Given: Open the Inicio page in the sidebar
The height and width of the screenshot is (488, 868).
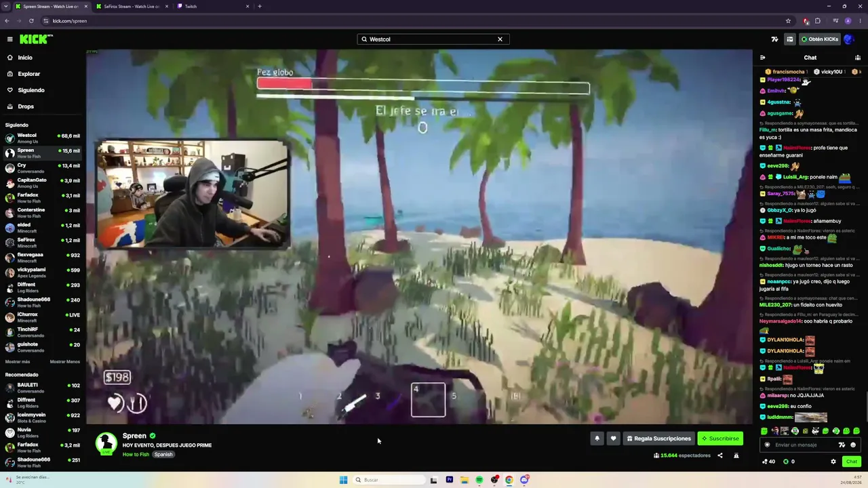Looking at the screenshot, I should point(25,58).
